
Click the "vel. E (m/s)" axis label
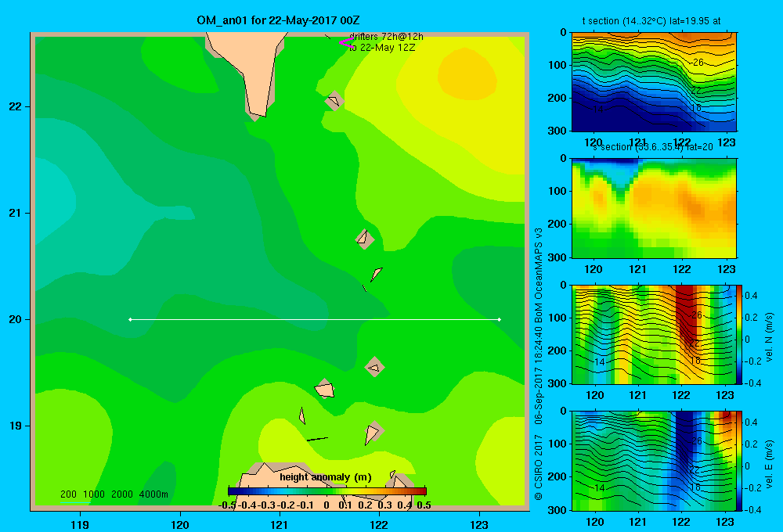[x=770, y=464]
